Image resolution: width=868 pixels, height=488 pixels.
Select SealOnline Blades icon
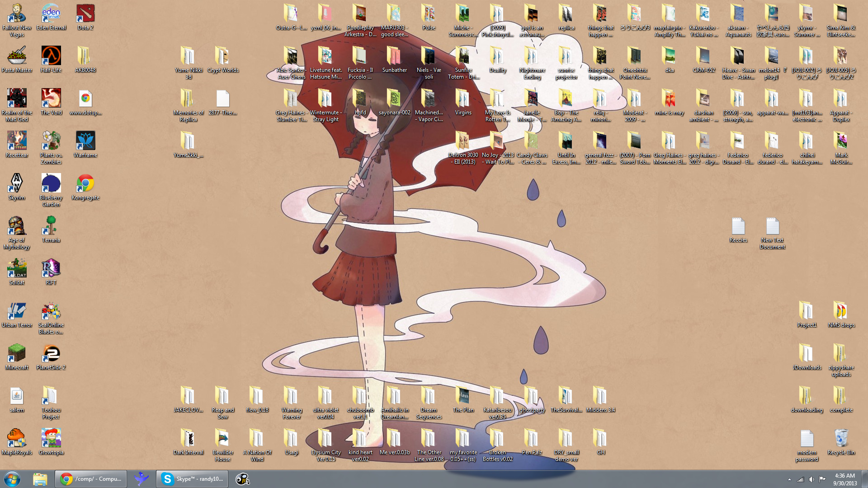(51, 318)
